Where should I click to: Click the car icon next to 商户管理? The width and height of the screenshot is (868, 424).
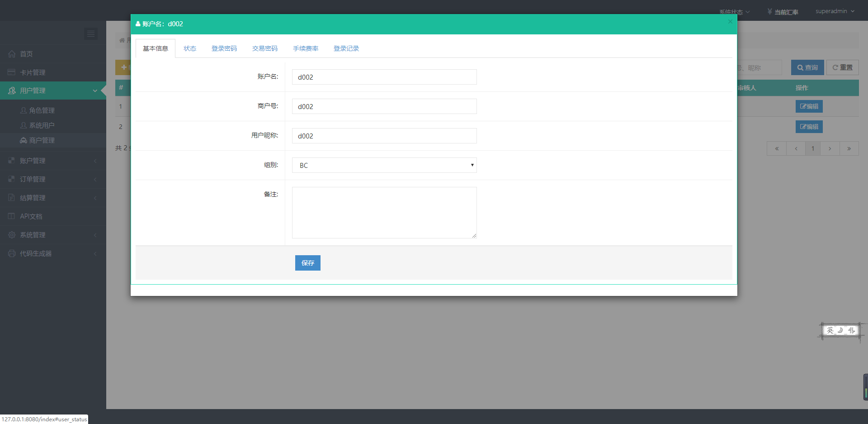[x=24, y=140]
